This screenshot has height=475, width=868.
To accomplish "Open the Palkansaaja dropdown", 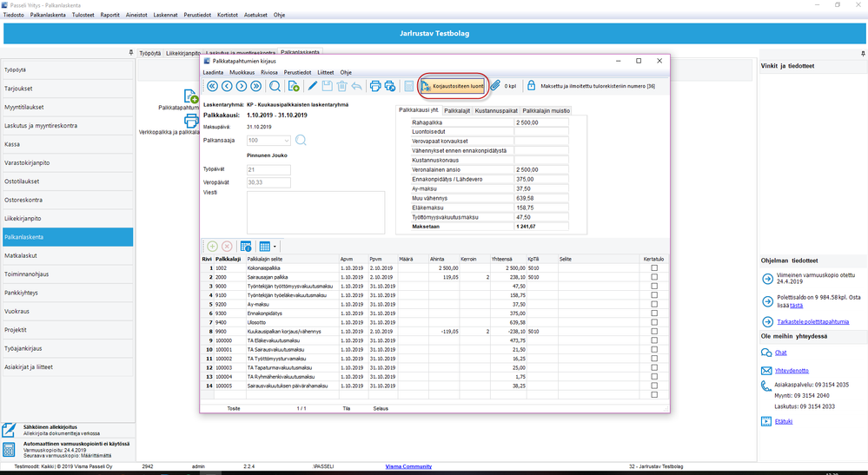I will coord(286,140).
